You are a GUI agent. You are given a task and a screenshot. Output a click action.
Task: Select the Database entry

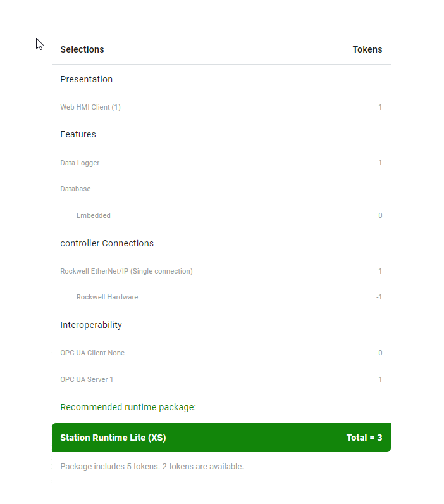point(75,189)
